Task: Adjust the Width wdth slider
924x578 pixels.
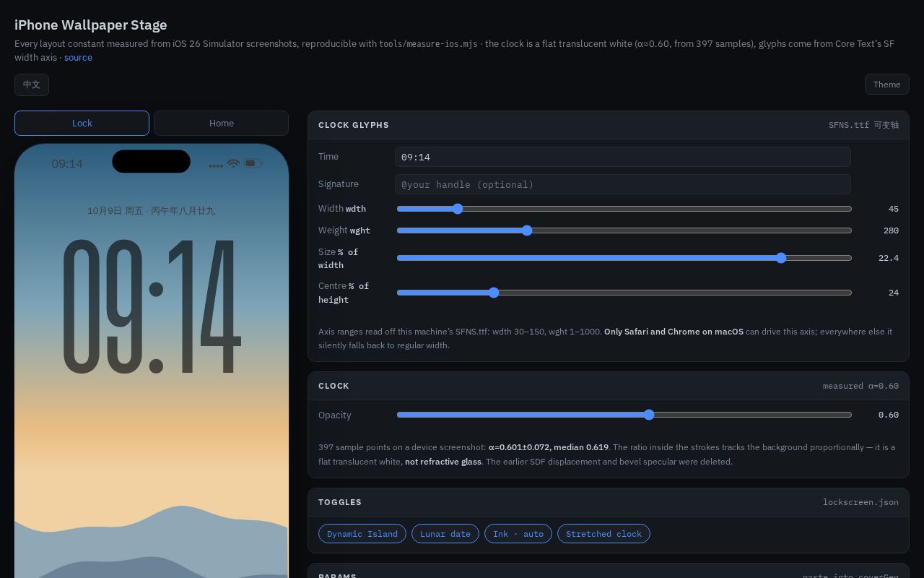Action: (x=624, y=209)
